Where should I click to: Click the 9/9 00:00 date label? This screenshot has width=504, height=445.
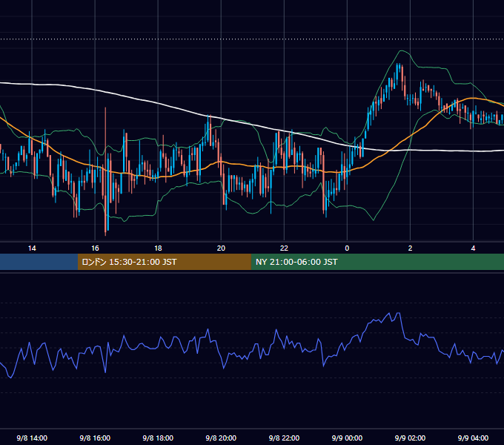[x=347, y=438]
